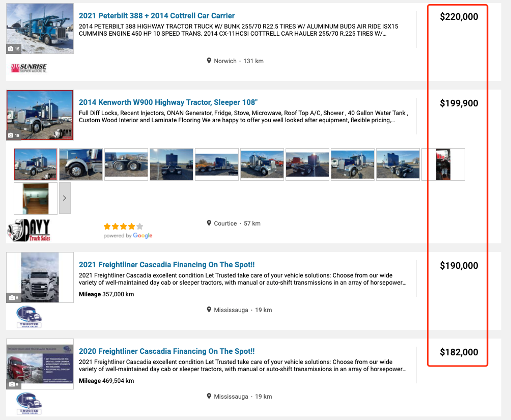This screenshot has width=511, height=420.
Task: Open the 9-photo camera badge on 2020 Freightliner
Action: [x=14, y=384]
